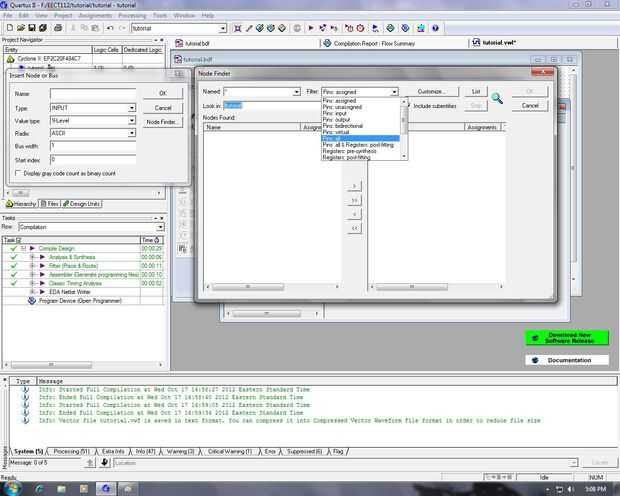Click the Name input field
The height and width of the screenshot is (496, 620).
93,94
